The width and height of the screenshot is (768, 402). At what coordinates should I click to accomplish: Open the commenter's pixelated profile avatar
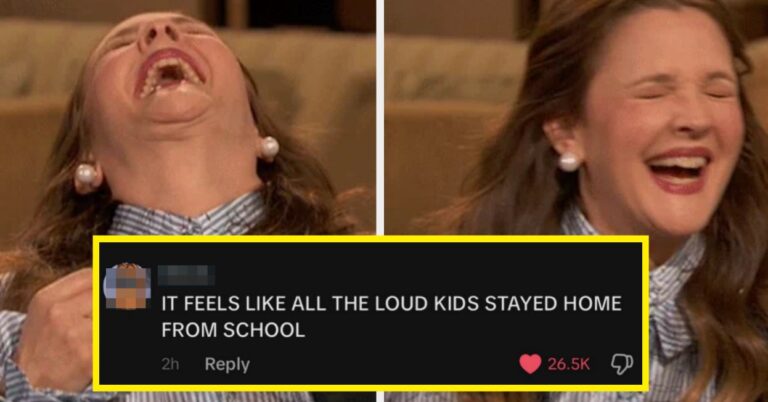(127, 286)
